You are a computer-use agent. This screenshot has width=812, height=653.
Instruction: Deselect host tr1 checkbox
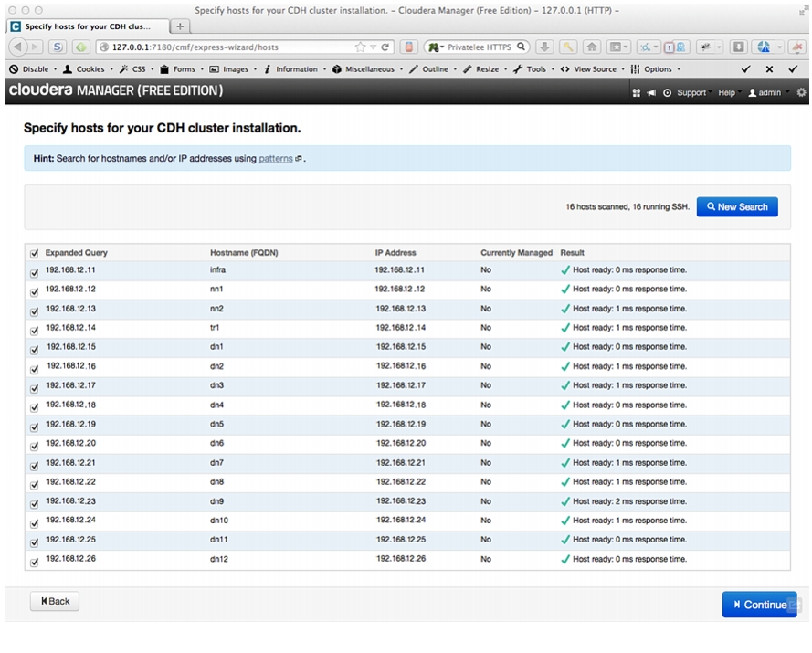34,331
